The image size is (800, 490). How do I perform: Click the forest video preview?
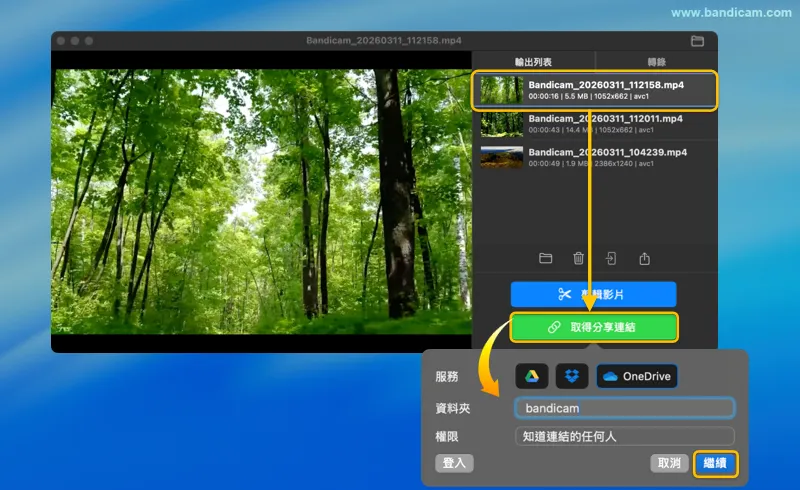coord(261,202)
